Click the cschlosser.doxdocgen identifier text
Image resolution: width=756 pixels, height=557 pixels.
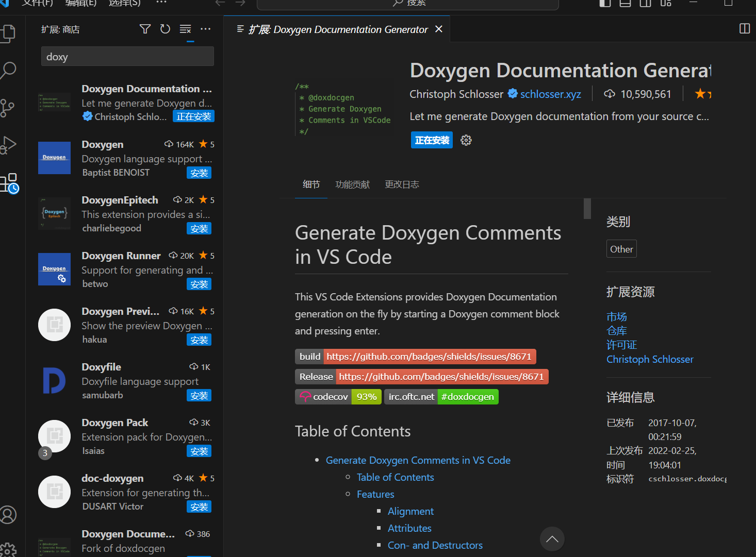(687, 479)
